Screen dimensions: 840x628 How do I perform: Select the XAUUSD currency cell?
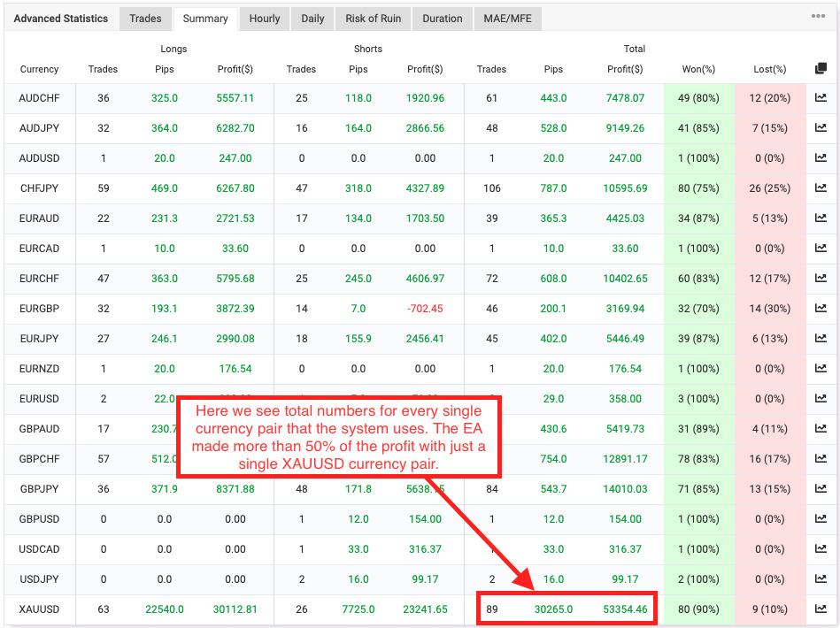pos(39,609)
